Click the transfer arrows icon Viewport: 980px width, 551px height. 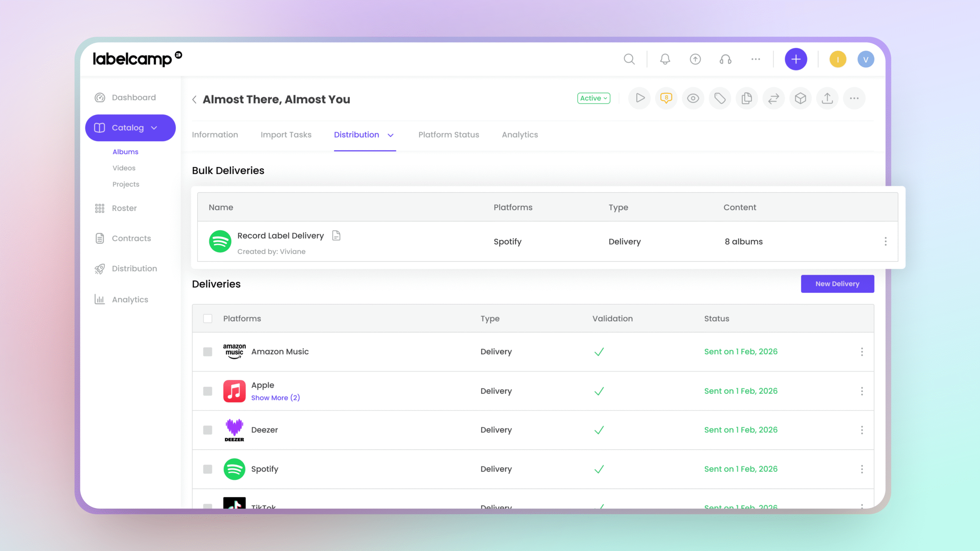pos(773,98)
